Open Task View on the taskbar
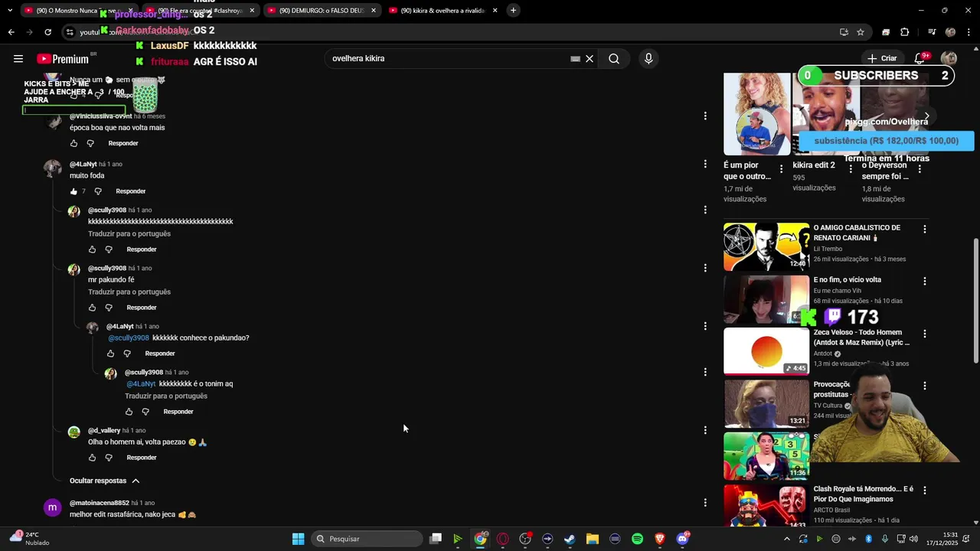 [435, 539]
